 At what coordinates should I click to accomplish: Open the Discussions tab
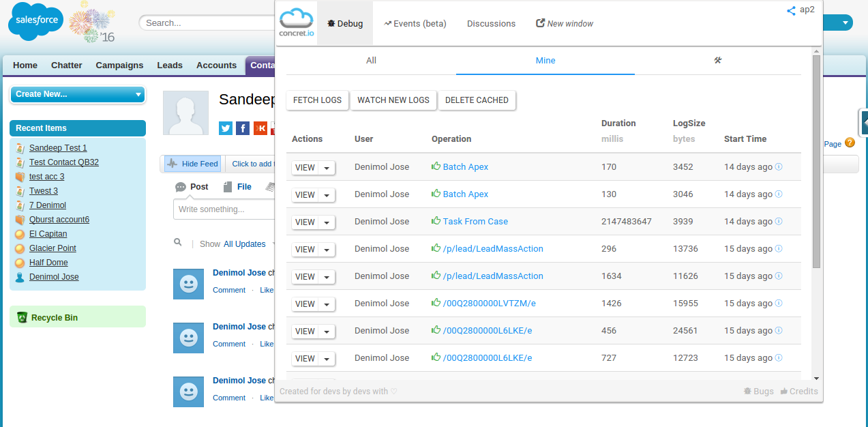[x=491, y=23]
